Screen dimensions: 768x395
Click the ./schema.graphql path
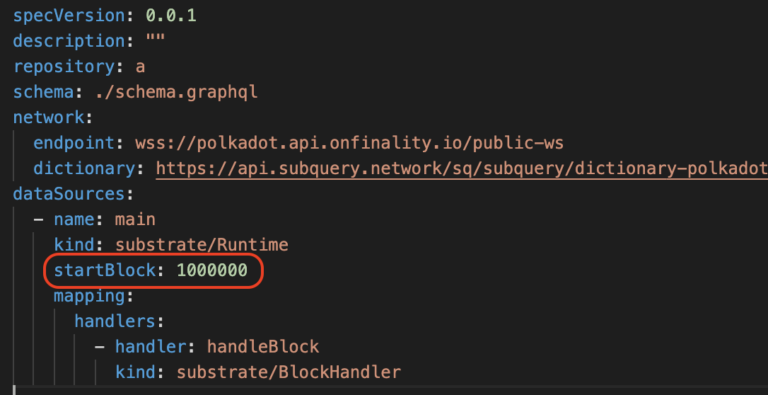176,92
